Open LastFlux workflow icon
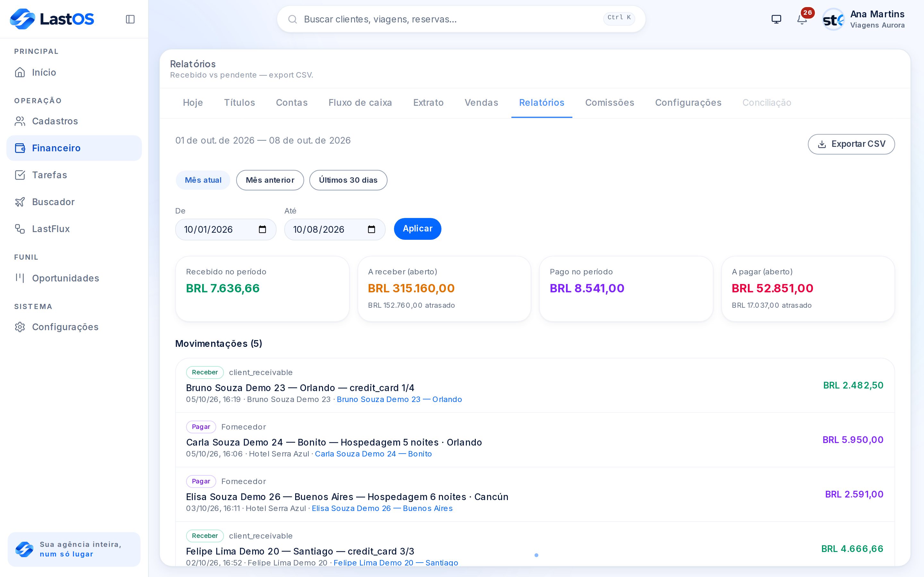The width and height of the screenshot is (924, 577). 20,229
